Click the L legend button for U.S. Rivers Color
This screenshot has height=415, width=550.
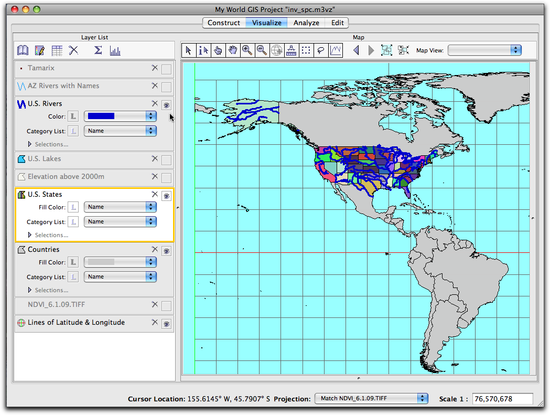[73, 116]
